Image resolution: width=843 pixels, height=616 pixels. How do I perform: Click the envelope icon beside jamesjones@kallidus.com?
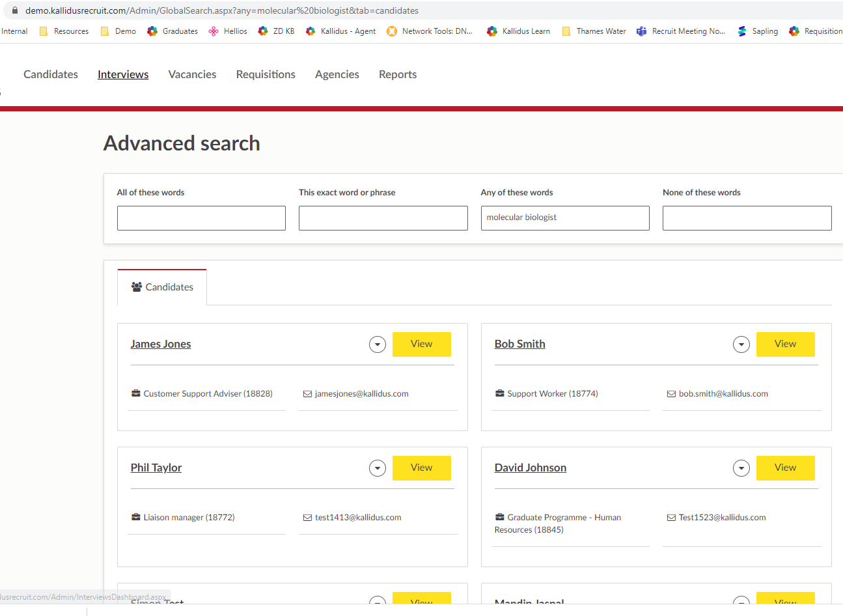[x=307, y=394]
